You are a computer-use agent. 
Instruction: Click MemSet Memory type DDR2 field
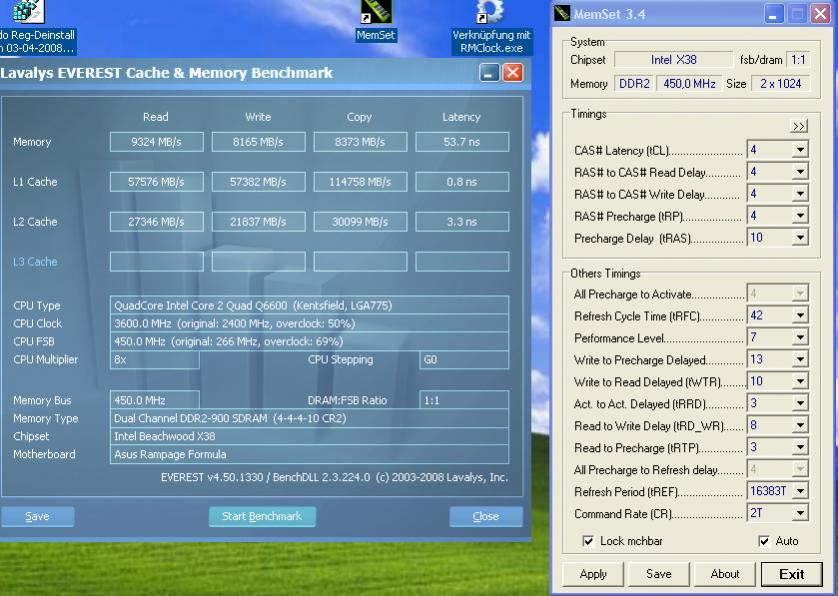pyautogui.click(x=634, y=84)
